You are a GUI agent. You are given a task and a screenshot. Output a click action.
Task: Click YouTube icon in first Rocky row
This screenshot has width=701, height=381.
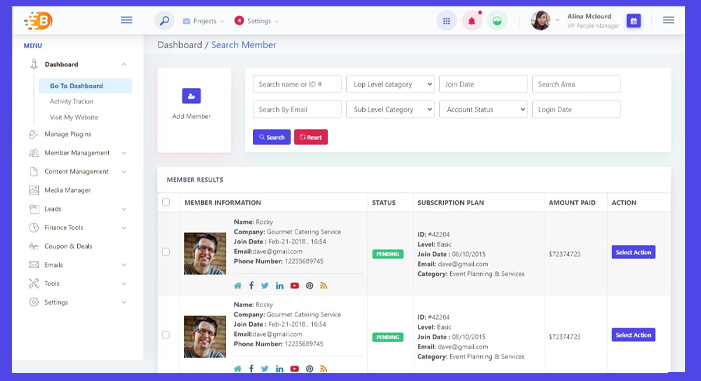click(x=295, y=286)
